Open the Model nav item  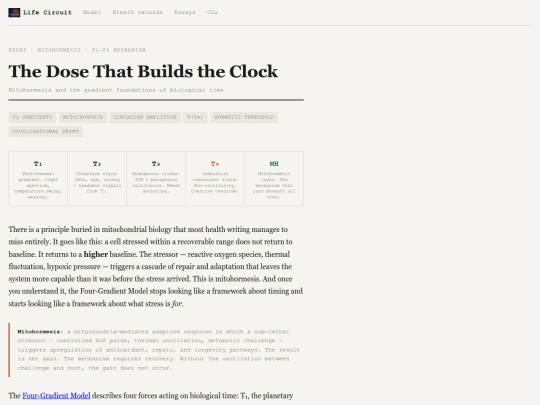[92, 12]
